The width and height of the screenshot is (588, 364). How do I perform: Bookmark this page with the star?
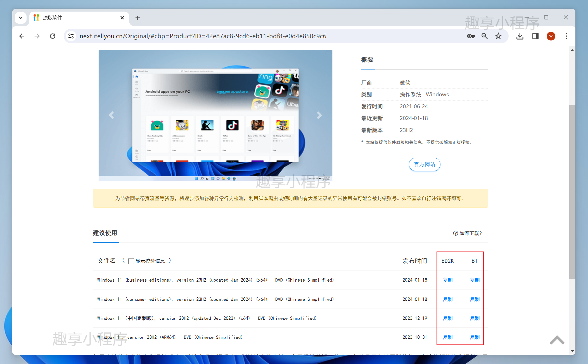[498, 36]
